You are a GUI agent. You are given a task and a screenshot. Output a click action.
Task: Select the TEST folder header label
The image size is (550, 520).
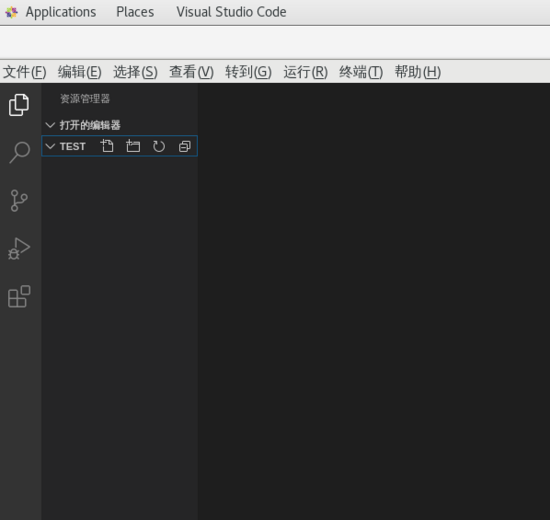coord(73,146)
